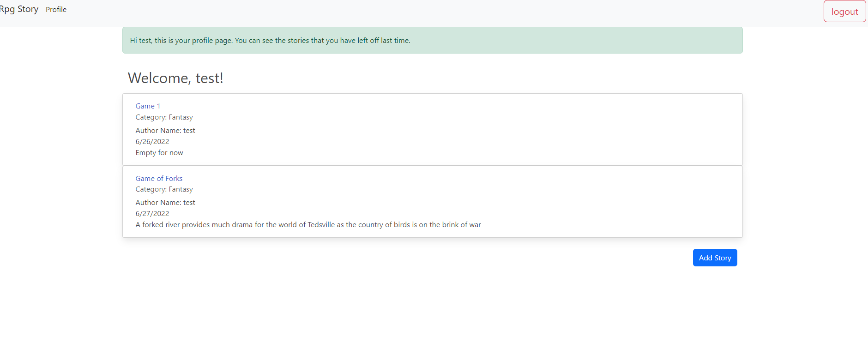Image resolution: width=868 pixels, height=343 pixels.
Task: Click the 6/26/2022 date
Action: point(152,142)
